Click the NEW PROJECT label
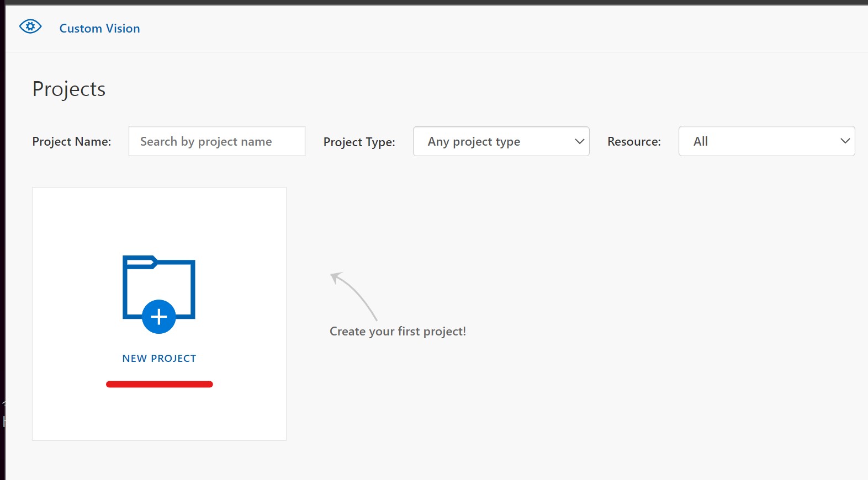868x480 pixels. pyautogui.click(x=159, y=359)
